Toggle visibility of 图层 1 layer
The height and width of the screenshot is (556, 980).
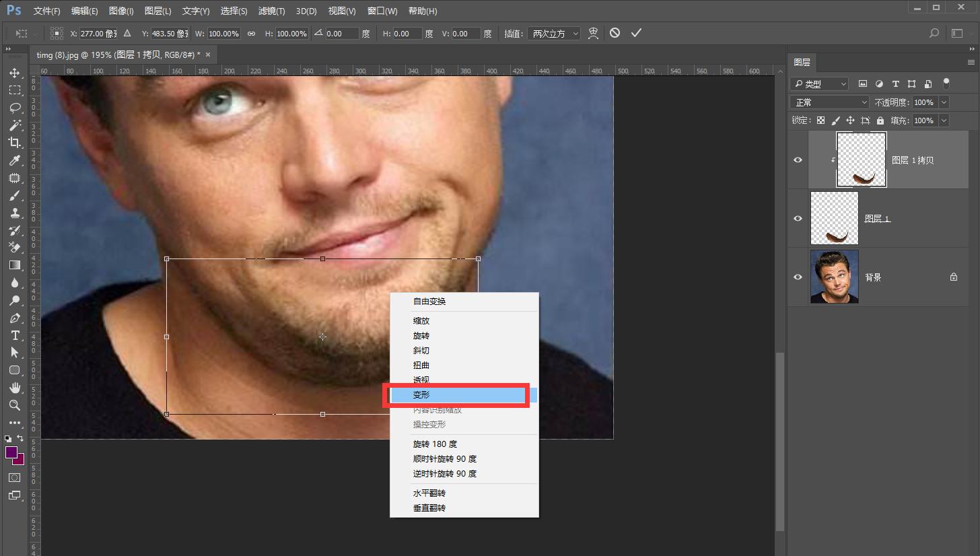798,219
